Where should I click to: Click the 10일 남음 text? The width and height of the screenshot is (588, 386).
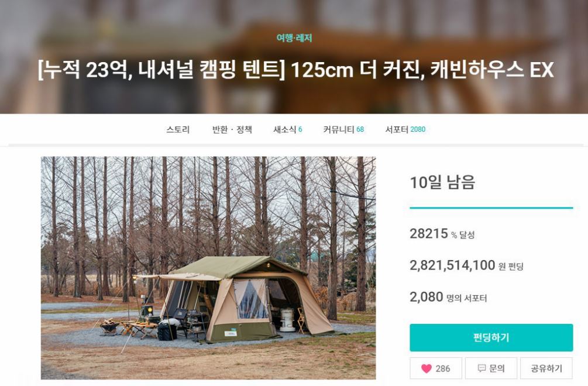click(x=442, y=183)
